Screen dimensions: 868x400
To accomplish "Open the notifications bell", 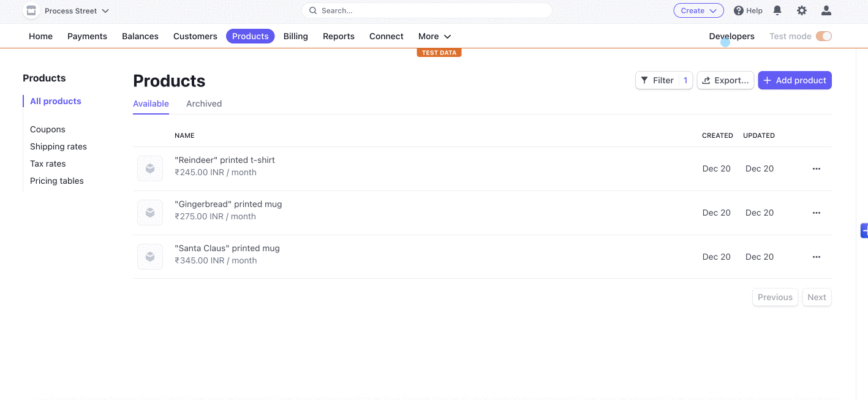I will (777, 10).
